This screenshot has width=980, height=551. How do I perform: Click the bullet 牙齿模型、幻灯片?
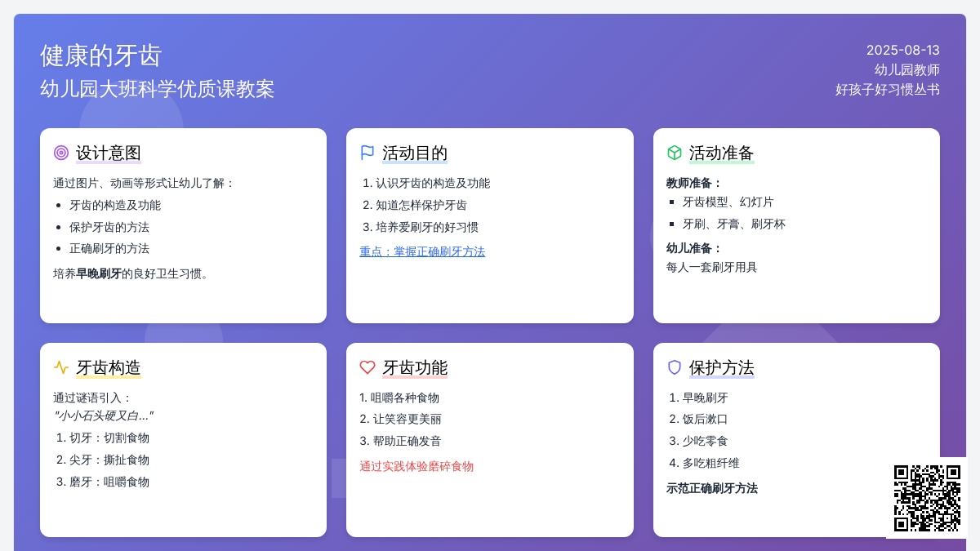pos(728,202)
